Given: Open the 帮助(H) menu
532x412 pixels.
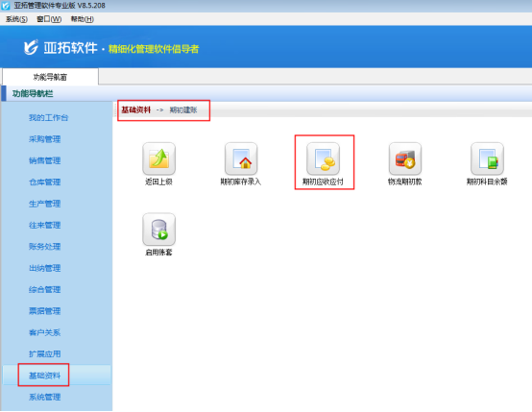Looking at the screenshot, I should [x=83, y=19].
